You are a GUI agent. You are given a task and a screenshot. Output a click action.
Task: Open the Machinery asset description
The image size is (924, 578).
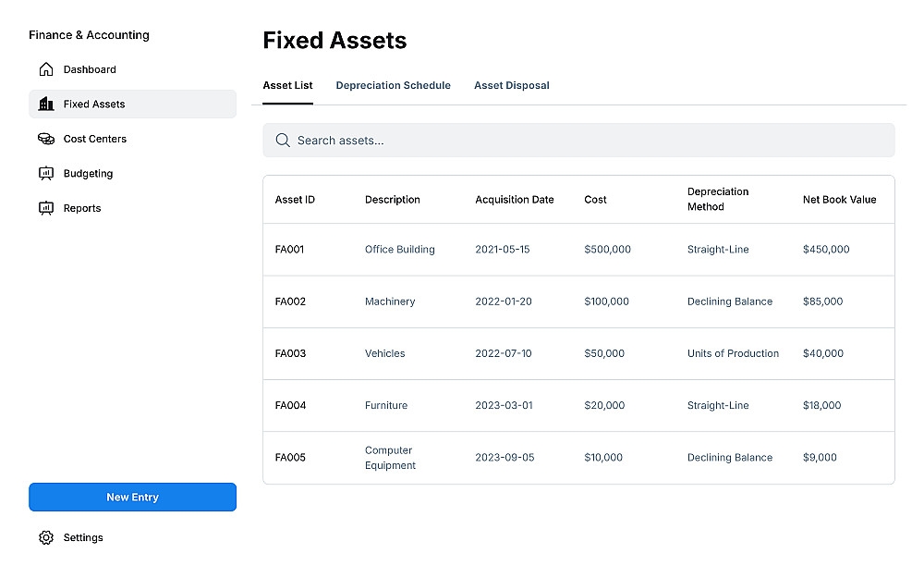click(390, 301)
